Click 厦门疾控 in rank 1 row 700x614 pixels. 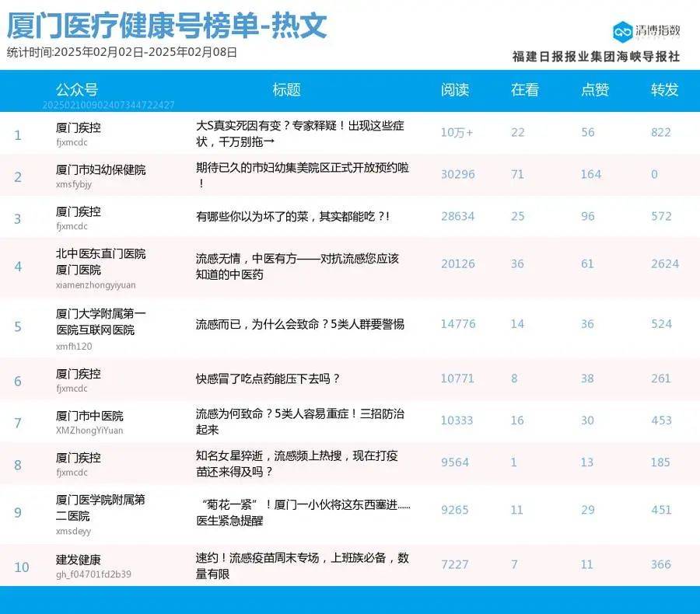click(78, 127)
